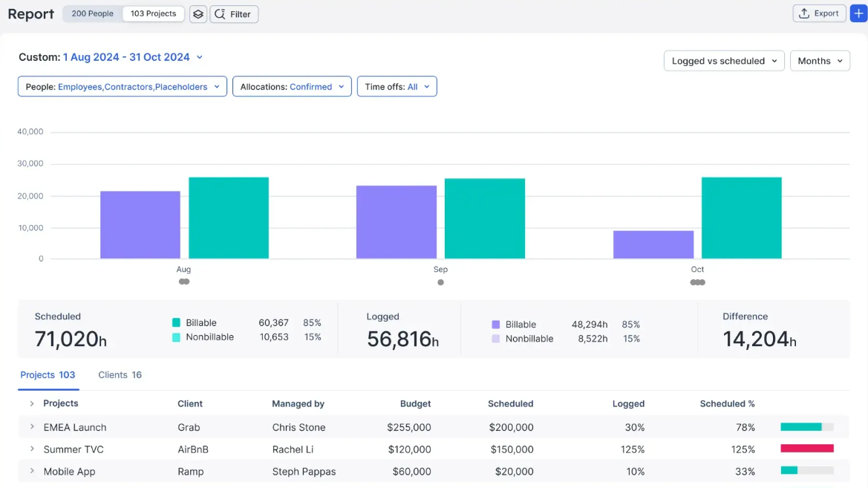The height and width of the screenshot is (488, 868).
Task: Switch to the 200 People view
Action: point(93,13)
